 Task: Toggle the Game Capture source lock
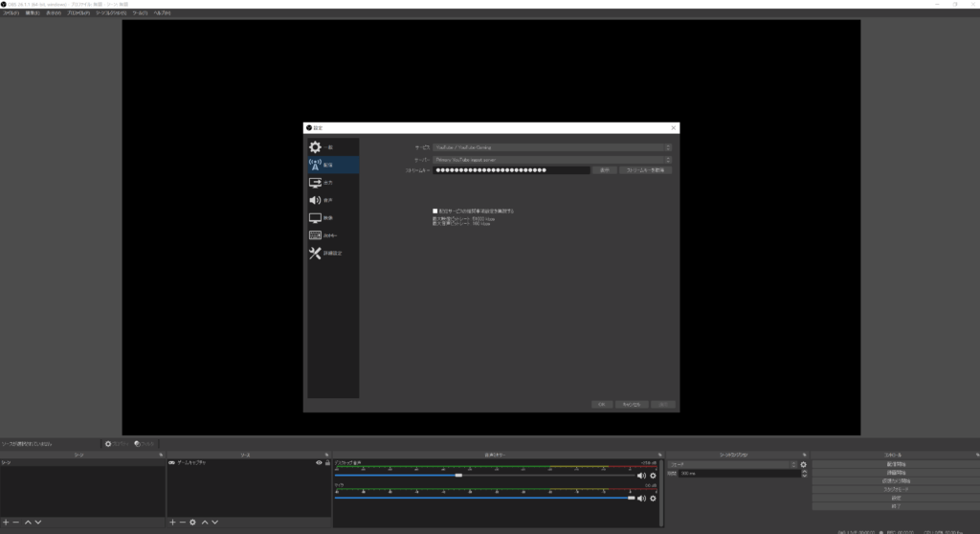327,463
